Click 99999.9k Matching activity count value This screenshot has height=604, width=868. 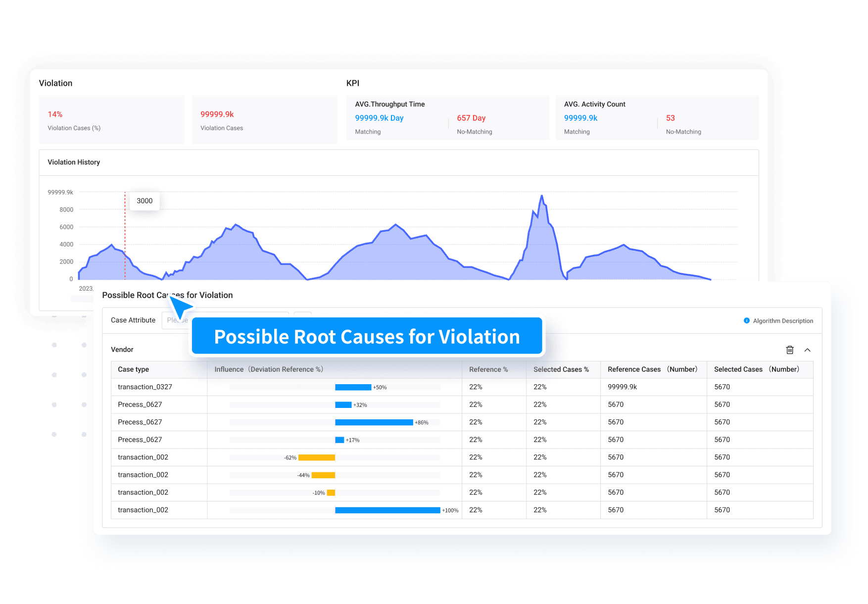(x=580, y=118)
